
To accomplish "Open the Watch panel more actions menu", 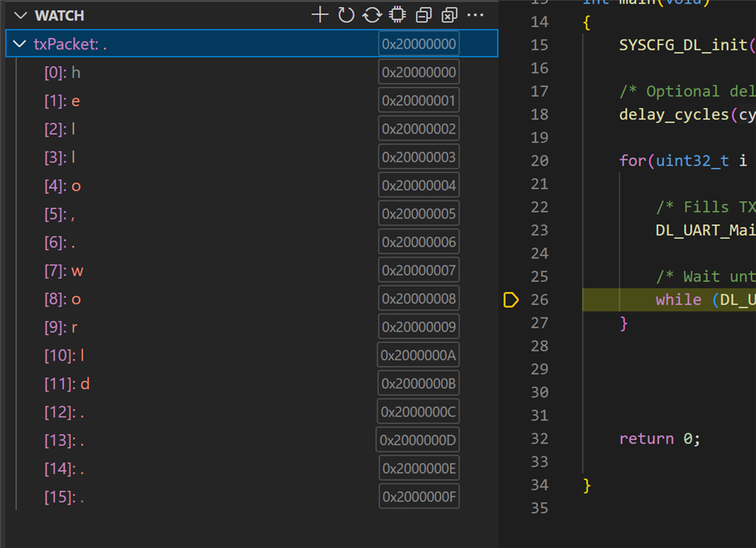I will pos(475,15).
